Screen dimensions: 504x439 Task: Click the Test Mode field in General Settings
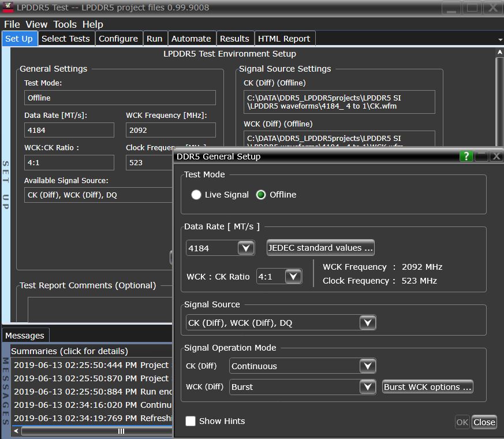click(x=120, y=98)
